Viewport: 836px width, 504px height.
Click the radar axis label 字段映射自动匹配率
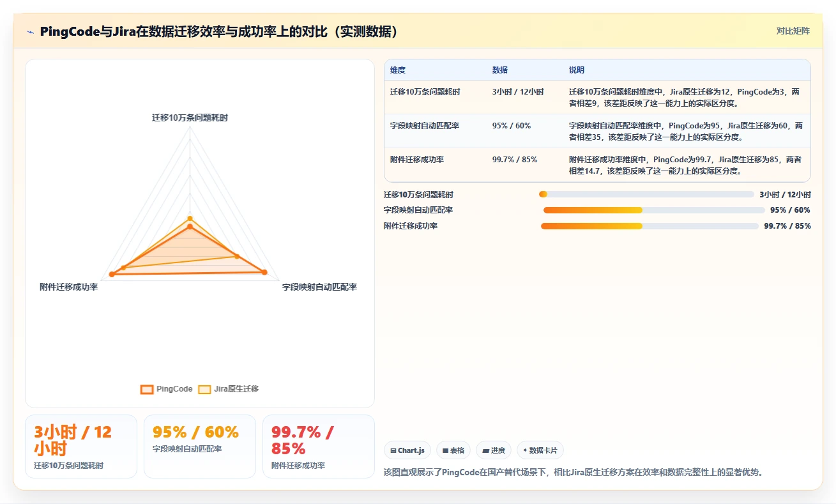pyautogui.click(x=319, y=287)
